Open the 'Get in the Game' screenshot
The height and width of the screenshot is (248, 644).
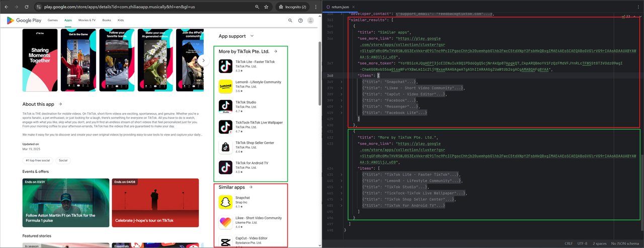pos(78,60)
